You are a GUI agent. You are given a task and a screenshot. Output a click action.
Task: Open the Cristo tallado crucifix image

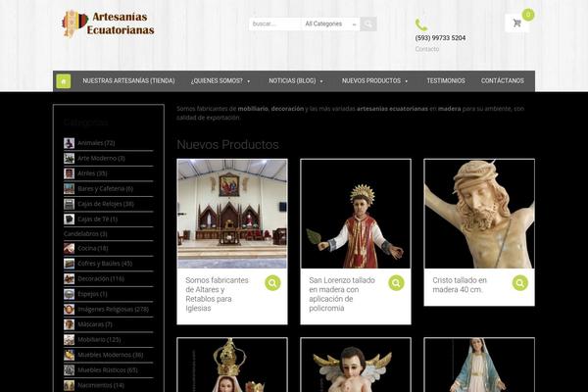click(x=479, y=214)
